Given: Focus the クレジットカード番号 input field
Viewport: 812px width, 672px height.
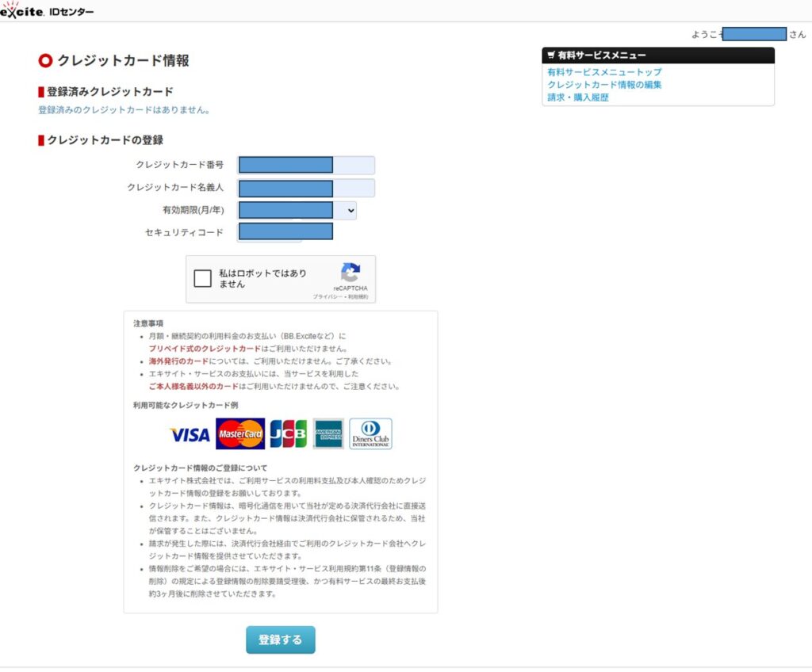Looking at the screenshot, I should tap(305, 165).
